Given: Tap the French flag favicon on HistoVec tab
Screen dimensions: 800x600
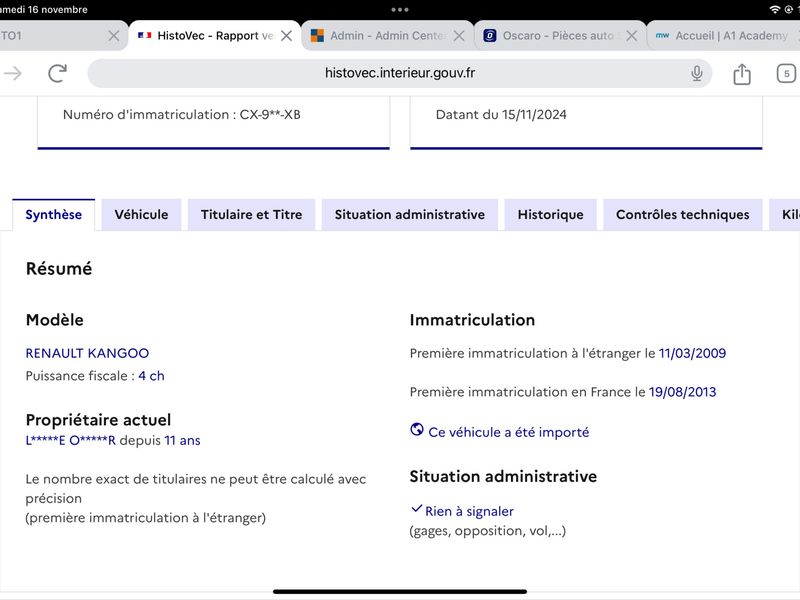Looking at the screenshot, I should tap(144, 35).
